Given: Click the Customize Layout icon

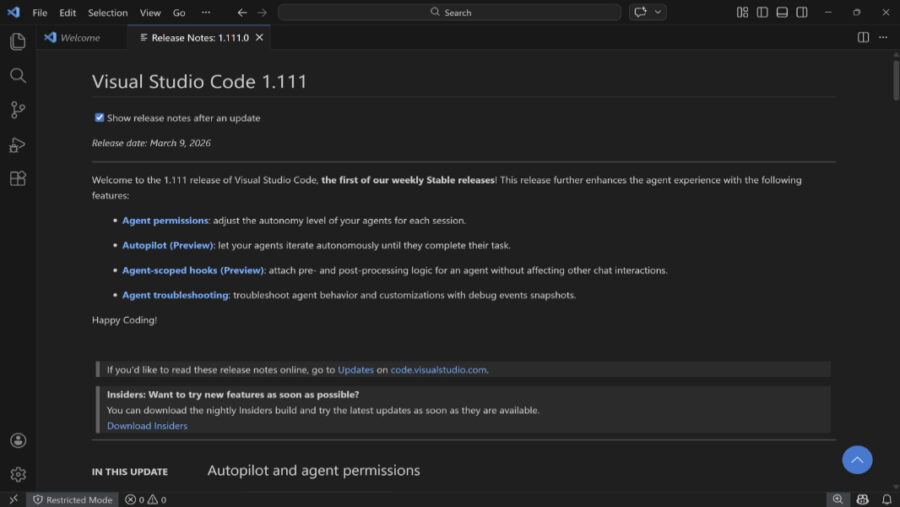Looking at the screenshot, I should pyautogui.click(x=742, y=12).
